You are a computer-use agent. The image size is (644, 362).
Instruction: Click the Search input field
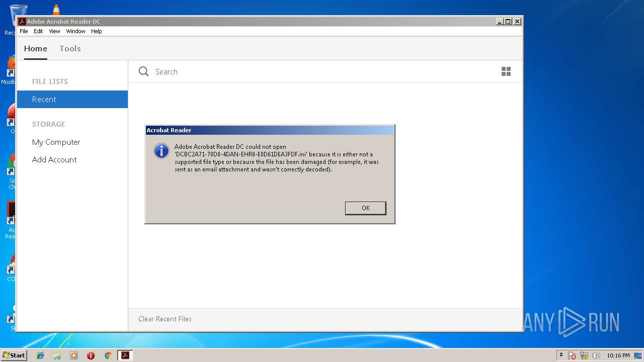click(322, 72)
